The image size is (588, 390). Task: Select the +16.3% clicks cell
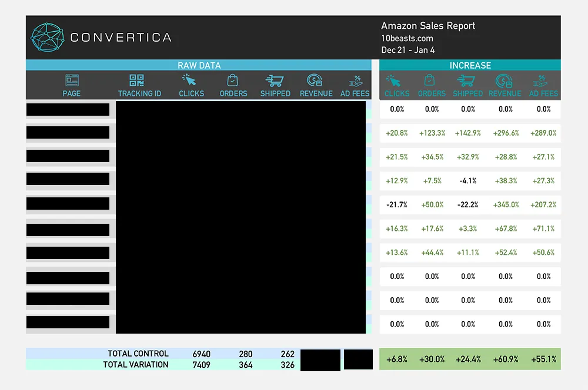tap(397, 228)
